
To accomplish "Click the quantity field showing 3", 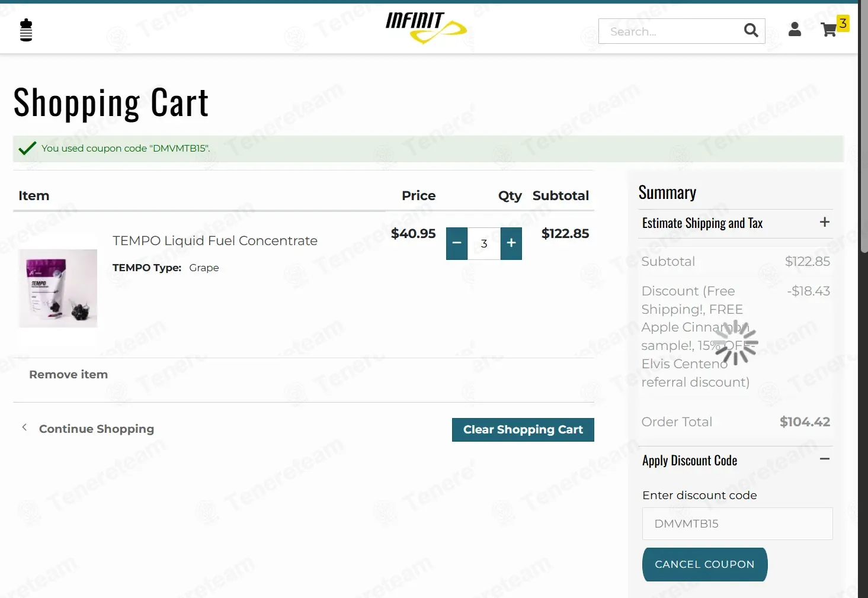I will [x=484, y=243].
